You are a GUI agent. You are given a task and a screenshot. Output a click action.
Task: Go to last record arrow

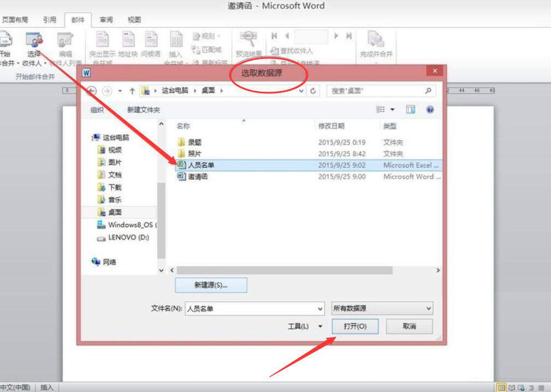coord(349,36)
